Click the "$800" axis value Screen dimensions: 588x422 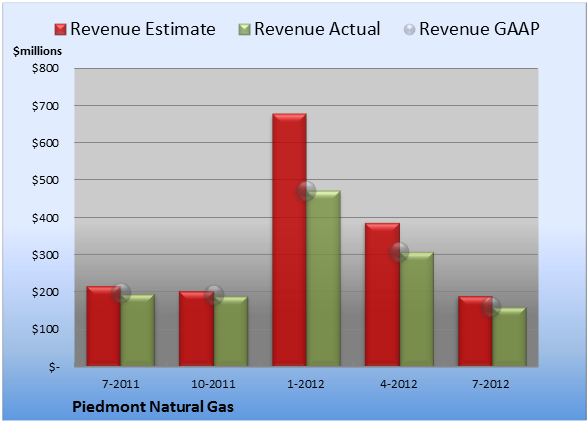[x=45, y=68]
